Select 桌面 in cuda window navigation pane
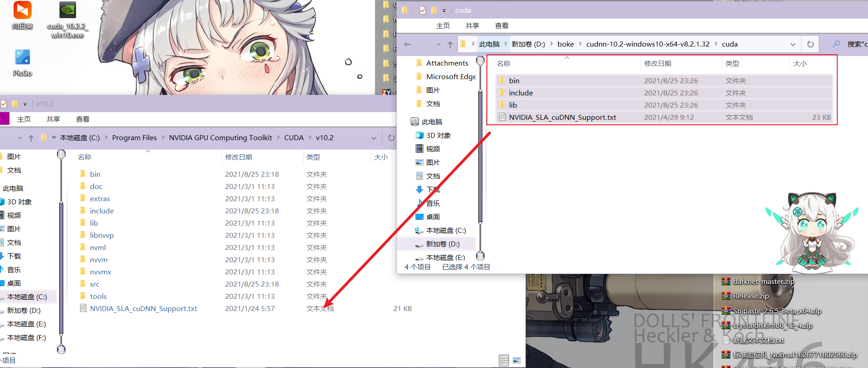The width and height of the screenshot is (868, 368). click(x=428, y=217)
